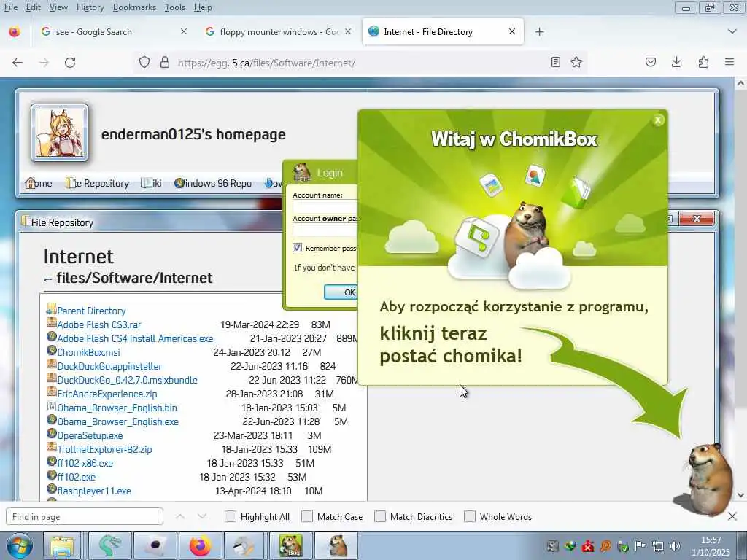
Task: Open the File Repository navigation link
Action: pyautogui.click(x=98, y=183)
